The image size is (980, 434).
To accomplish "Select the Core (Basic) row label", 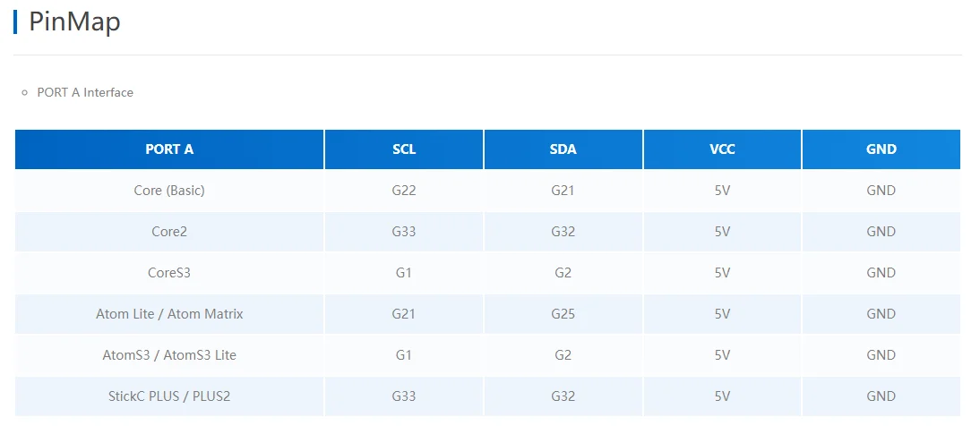I will coord(169,191).
